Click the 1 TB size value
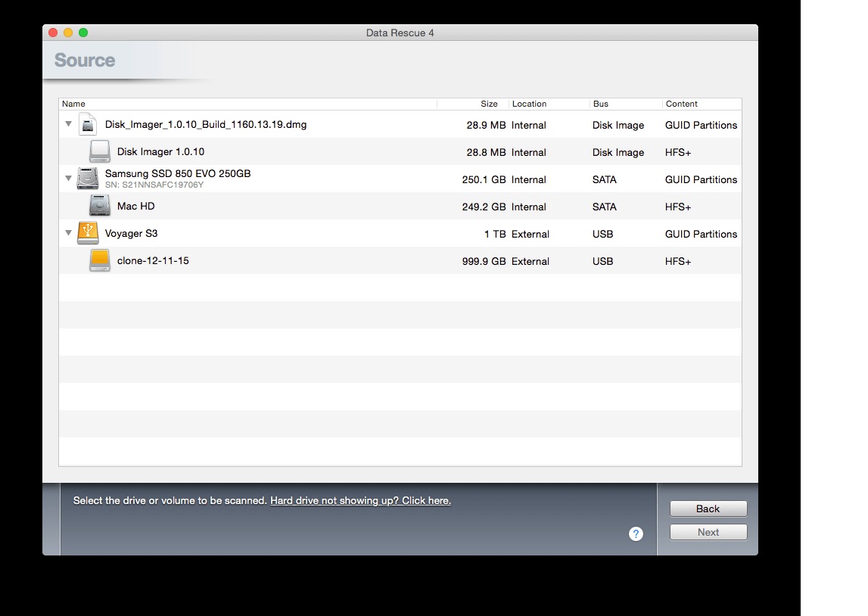The width and height of the screenshot is (868, 616). tap(495, 234)
